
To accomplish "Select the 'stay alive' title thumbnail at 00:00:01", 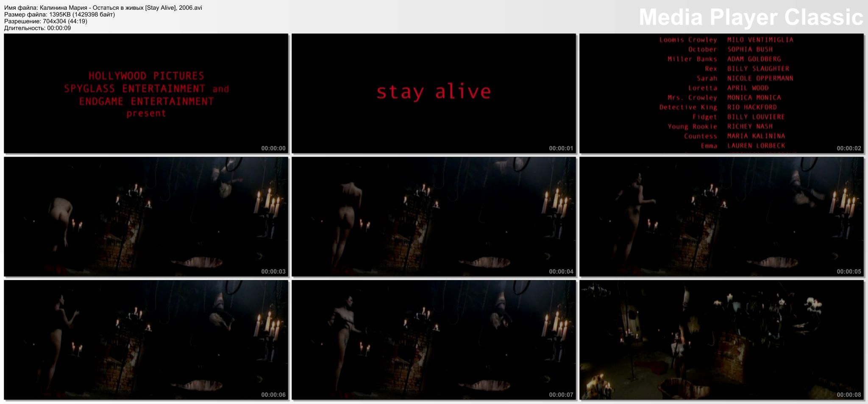I will click(434, 93).
